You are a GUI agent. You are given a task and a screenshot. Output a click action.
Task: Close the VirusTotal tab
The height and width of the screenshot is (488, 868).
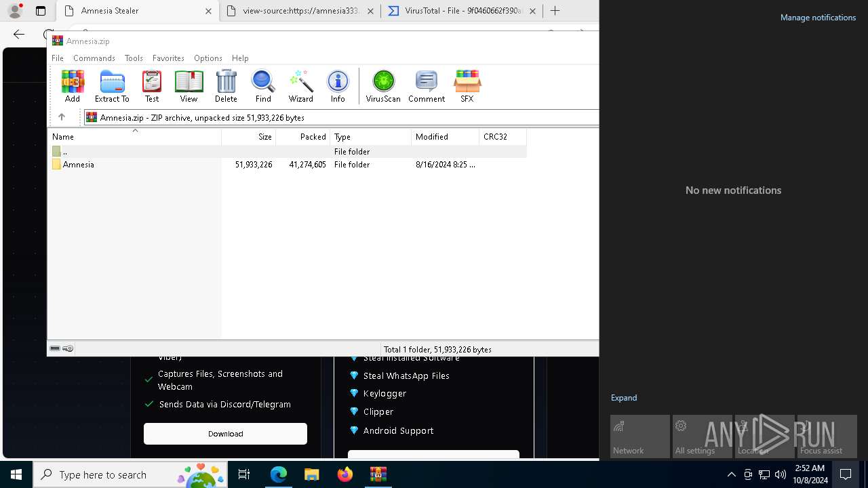[x=532, y=11]
